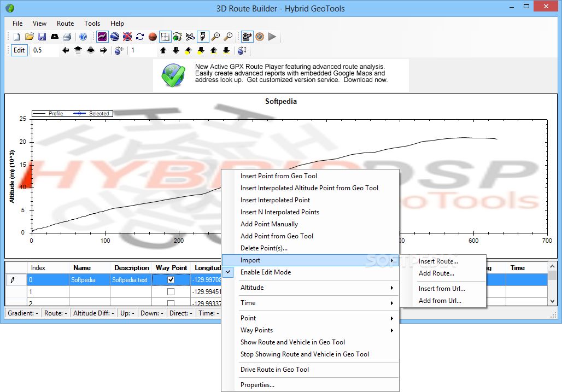562x392 pixels.
Task: Open the View menu
Action: pos(39,24)
